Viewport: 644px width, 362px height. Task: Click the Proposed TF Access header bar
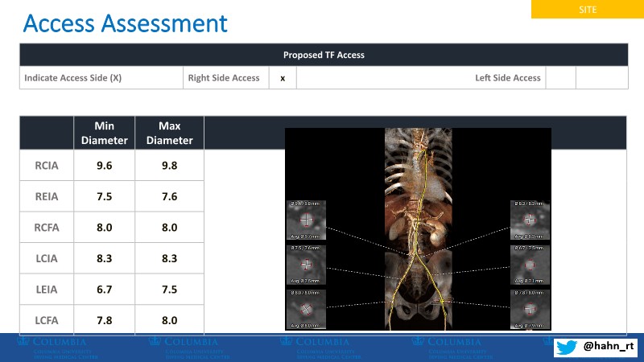point(324,55)
